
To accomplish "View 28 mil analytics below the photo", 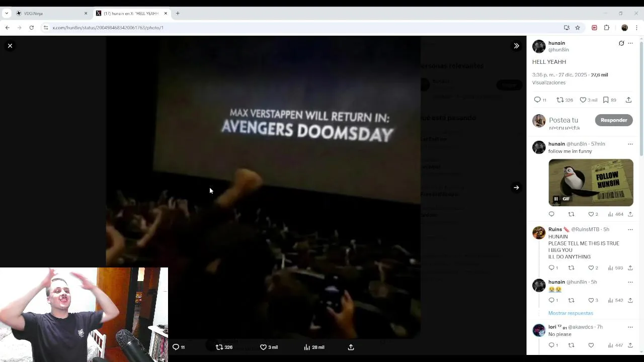I will 314,347.
